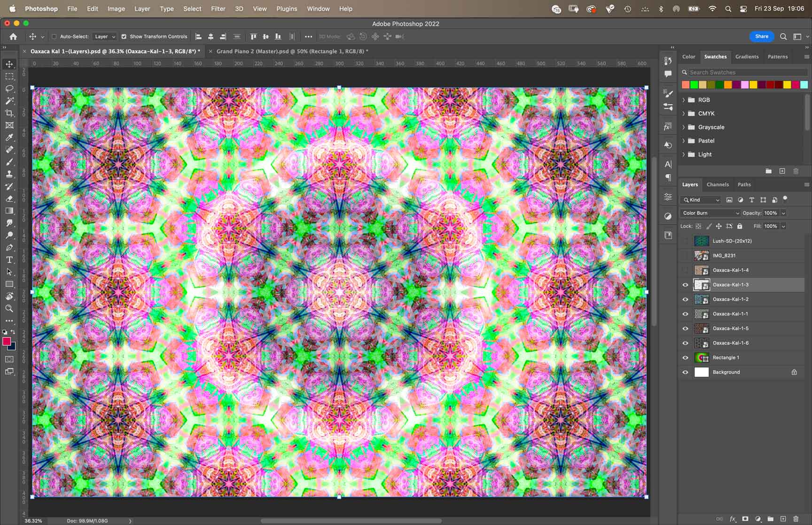This screenshot has width=812, height=525.
Task: Select the Eyedropper tool
Action: (x=9, y=137)
